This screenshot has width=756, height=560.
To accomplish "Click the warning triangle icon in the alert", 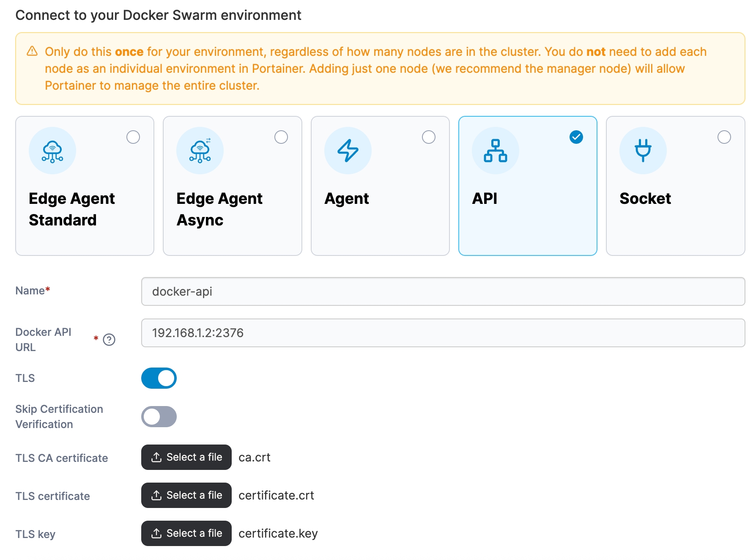I will click(x=32, y=51).
